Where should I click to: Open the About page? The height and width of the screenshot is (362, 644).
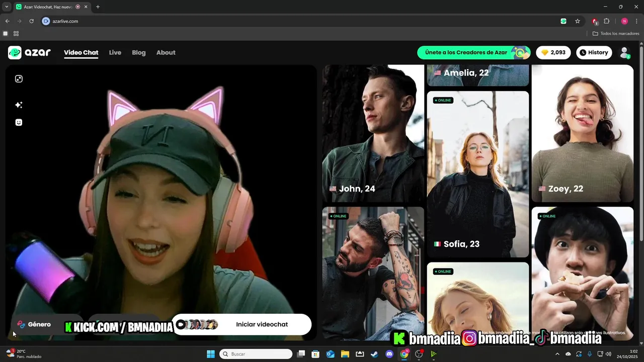166,52
